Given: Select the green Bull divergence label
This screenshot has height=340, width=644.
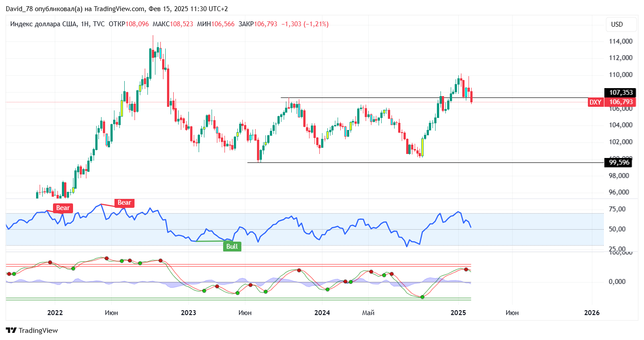Looking at the screenshot, I should 232,247.
